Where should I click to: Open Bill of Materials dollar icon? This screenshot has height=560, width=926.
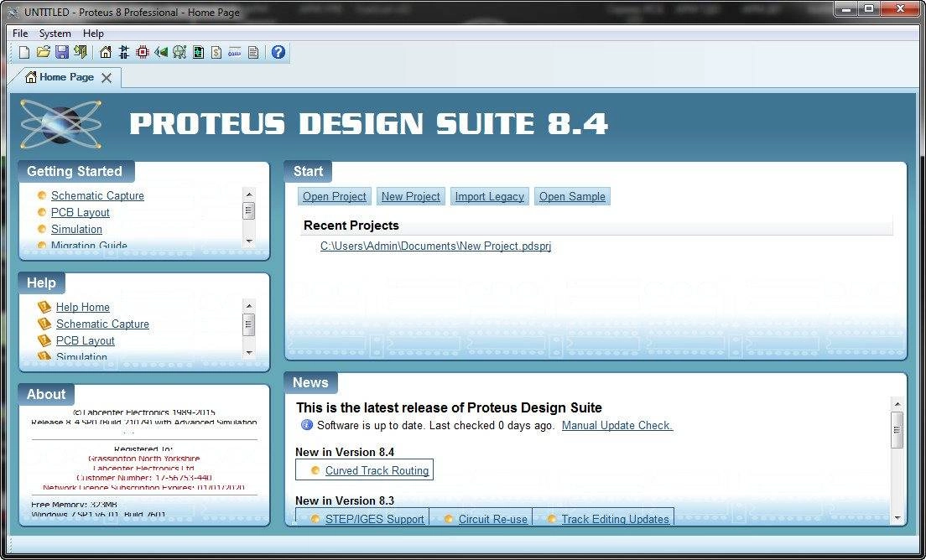pos(216,53)
